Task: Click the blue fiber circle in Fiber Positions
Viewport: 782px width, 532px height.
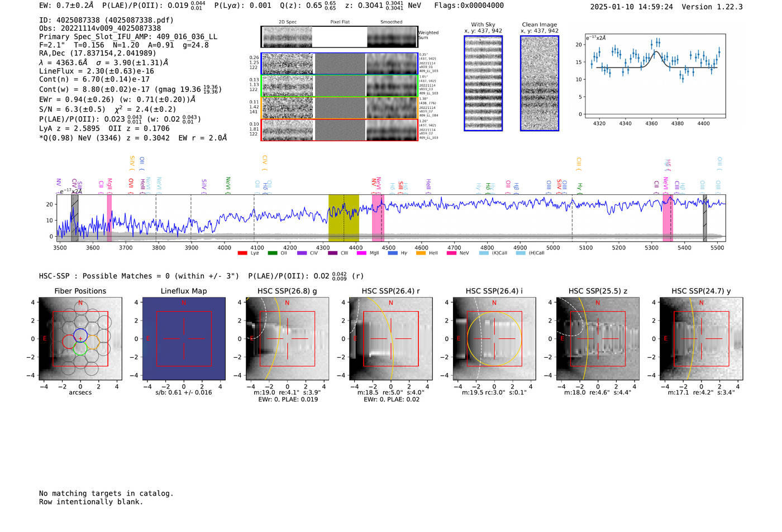Action: tap(80, 336)
